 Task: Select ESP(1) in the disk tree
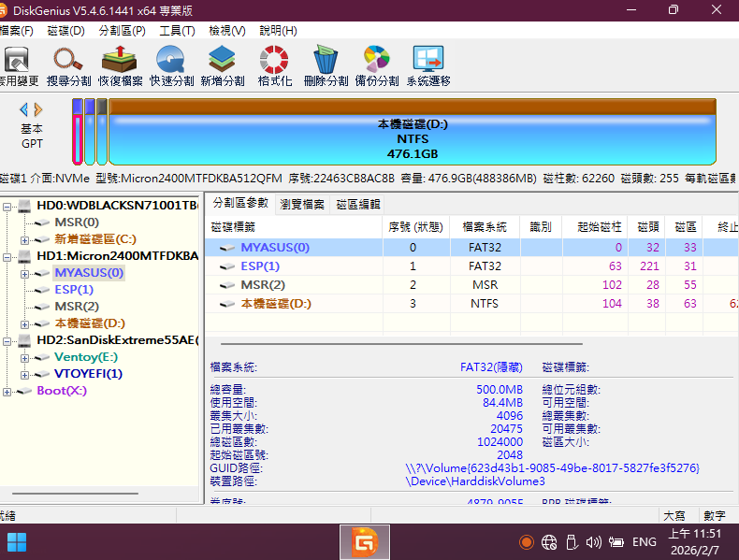(74, 290)
